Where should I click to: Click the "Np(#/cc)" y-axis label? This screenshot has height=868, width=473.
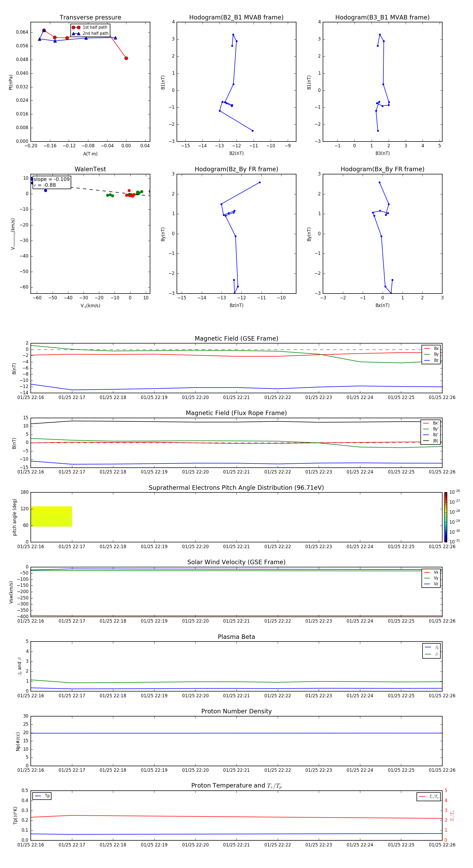coord(18,741)
